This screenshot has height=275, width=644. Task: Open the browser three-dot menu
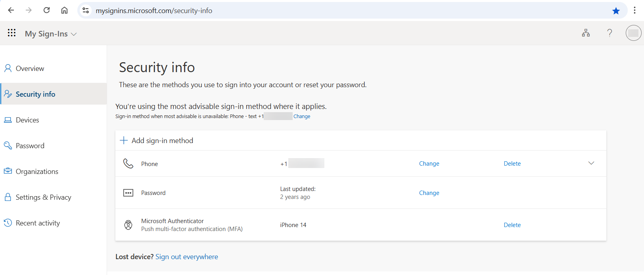click(634, 11)
